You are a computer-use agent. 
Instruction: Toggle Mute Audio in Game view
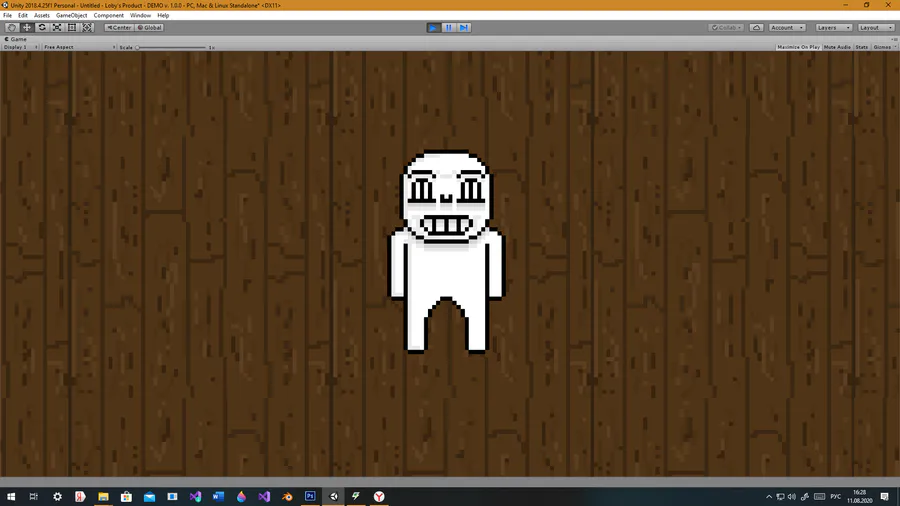tap(837, 47)
